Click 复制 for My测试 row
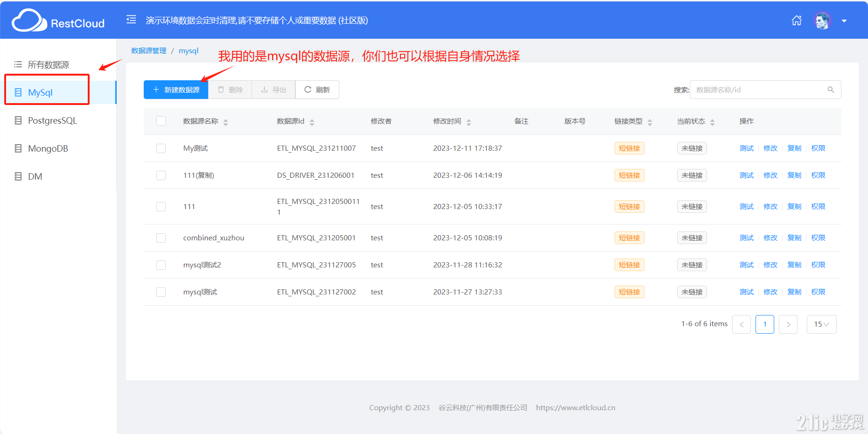 pos(794,148)
